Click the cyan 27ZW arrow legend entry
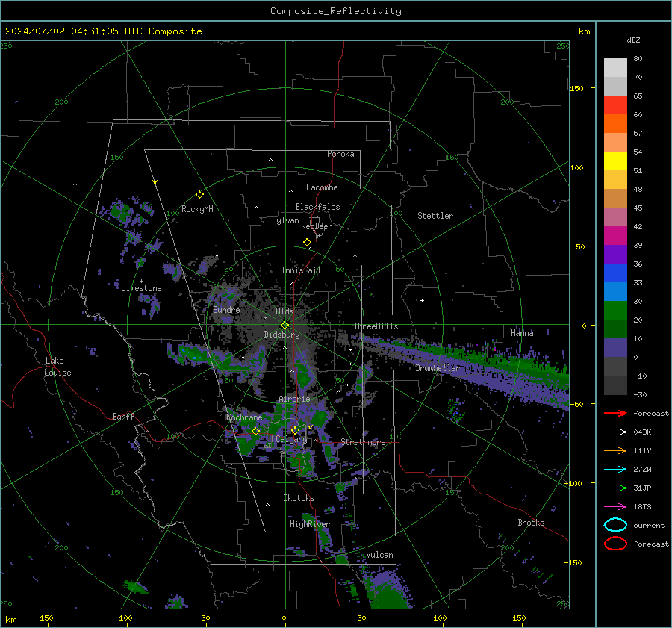The width and height of the screenshot is (672, 628). point(615,470)
